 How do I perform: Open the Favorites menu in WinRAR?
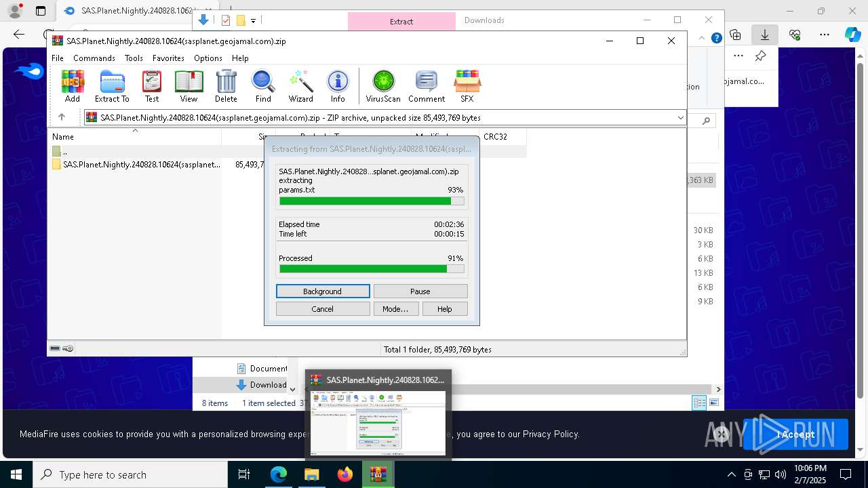(168, 58)
